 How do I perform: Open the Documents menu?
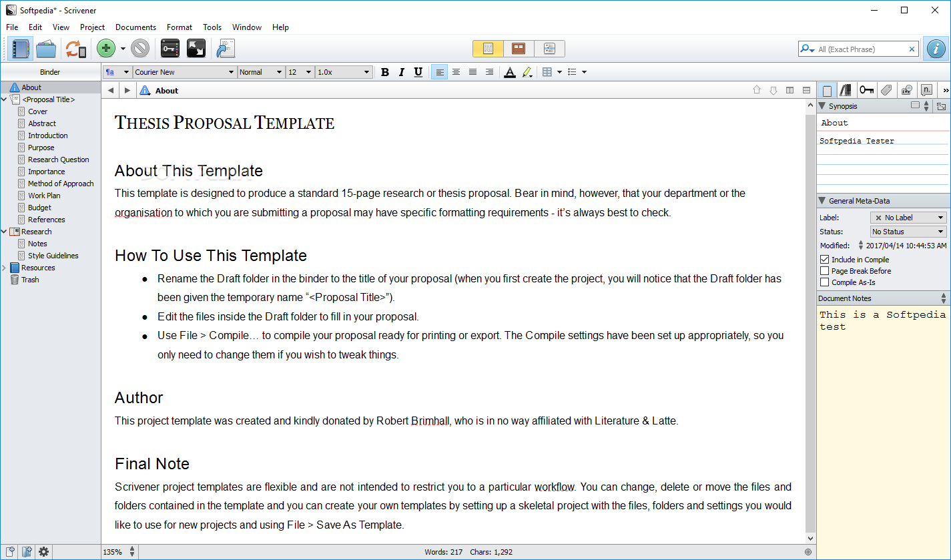[x=135, y=27]
